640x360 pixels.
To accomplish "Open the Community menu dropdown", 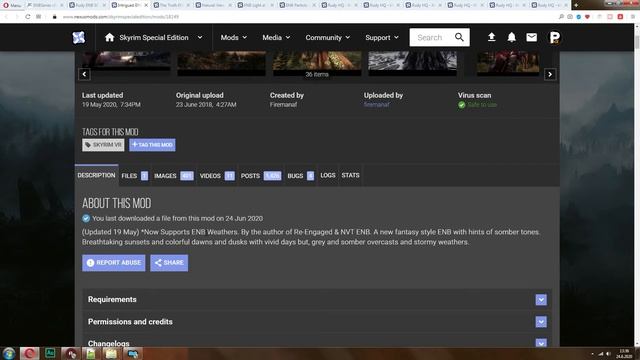I will 327,38.
